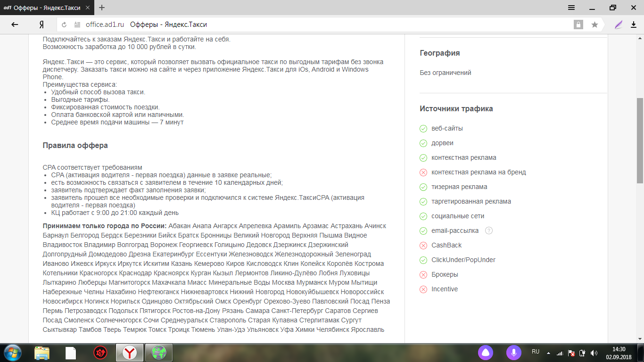The width and height of the screenshot is (644, 362).
Task: Click 'Возможность заработка до 10 000 рублей' line
Action: 119,47
